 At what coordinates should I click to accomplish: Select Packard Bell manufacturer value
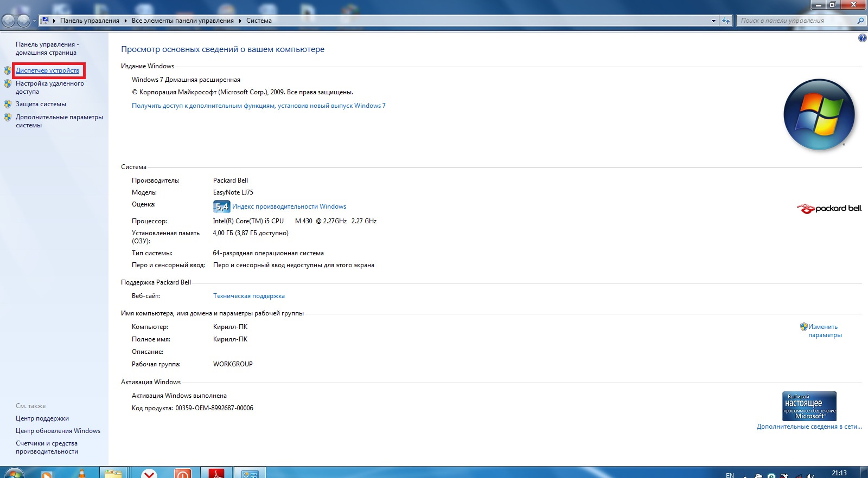pos(231,180)
